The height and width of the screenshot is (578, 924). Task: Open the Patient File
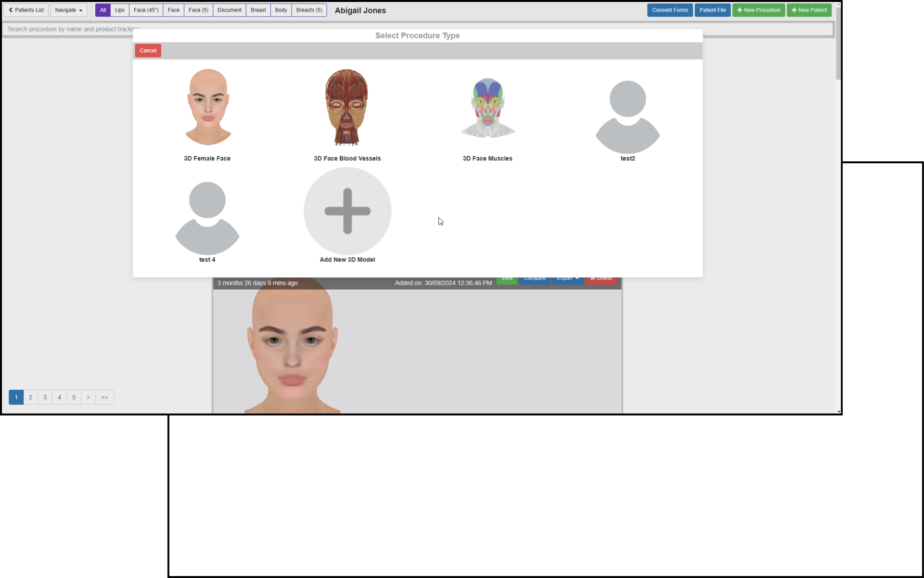712,10
